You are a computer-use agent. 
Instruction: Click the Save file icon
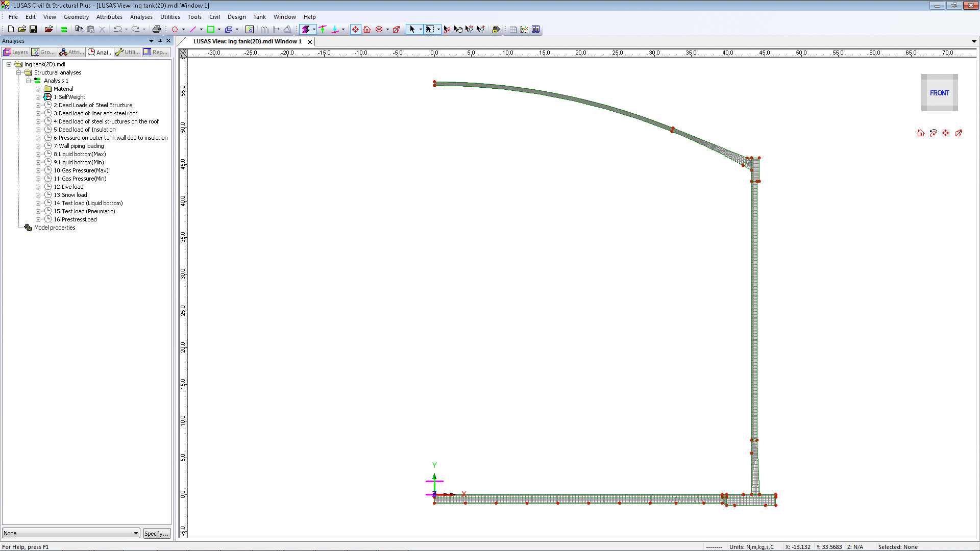tap(33, 29)
